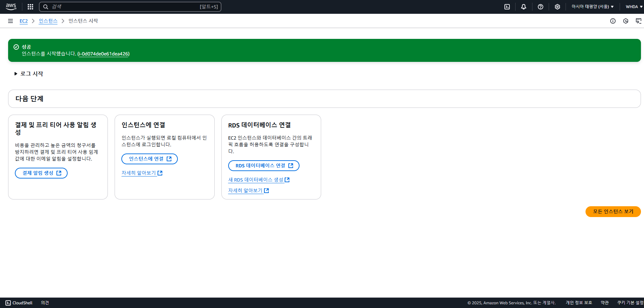Click the RDS 데이터베이스 연결 button

click(264, 166)
